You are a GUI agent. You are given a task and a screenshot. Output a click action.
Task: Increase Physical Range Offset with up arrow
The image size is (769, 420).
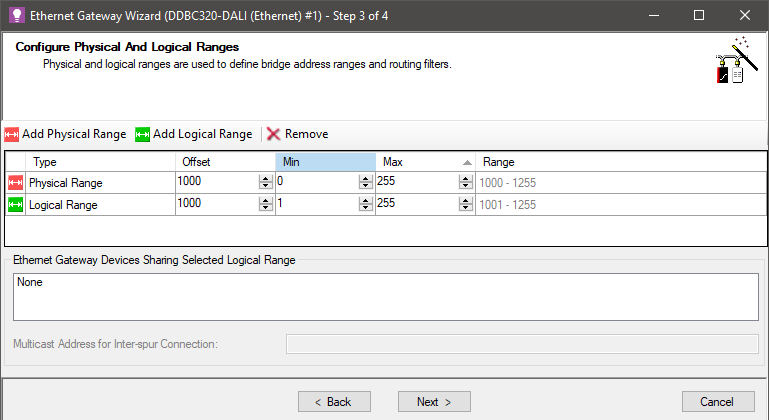click(266, 179)
